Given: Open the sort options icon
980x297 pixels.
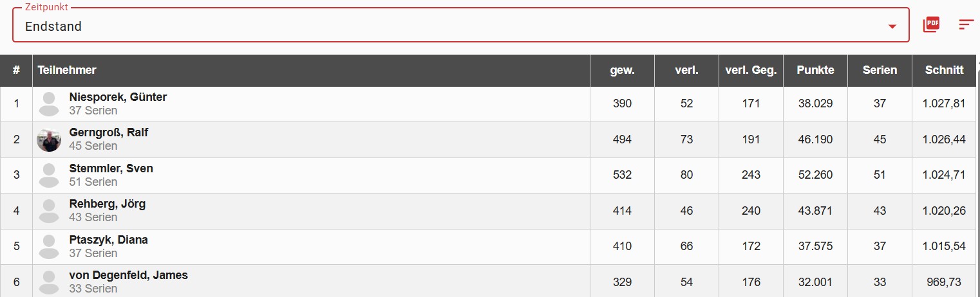Looking at the screenshot, I should pos(966,25).
